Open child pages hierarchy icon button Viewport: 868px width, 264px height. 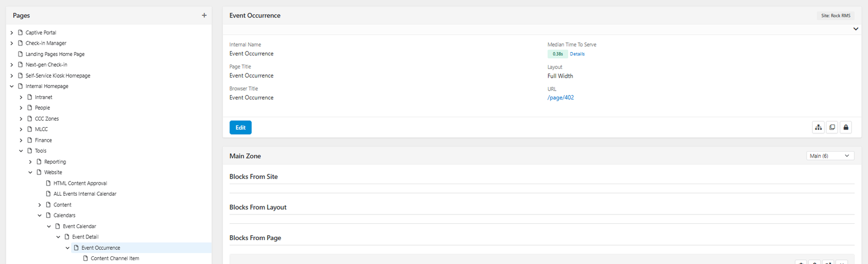818,127
